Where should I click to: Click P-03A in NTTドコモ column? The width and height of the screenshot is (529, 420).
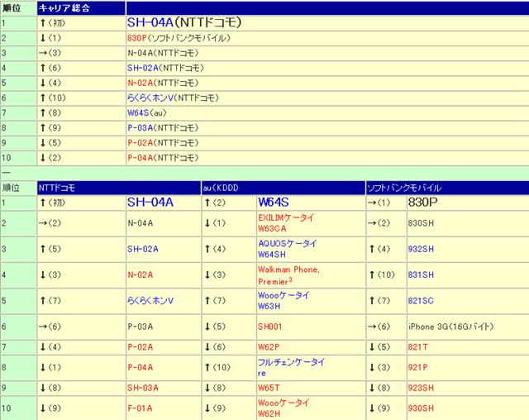tap(141, 327)
